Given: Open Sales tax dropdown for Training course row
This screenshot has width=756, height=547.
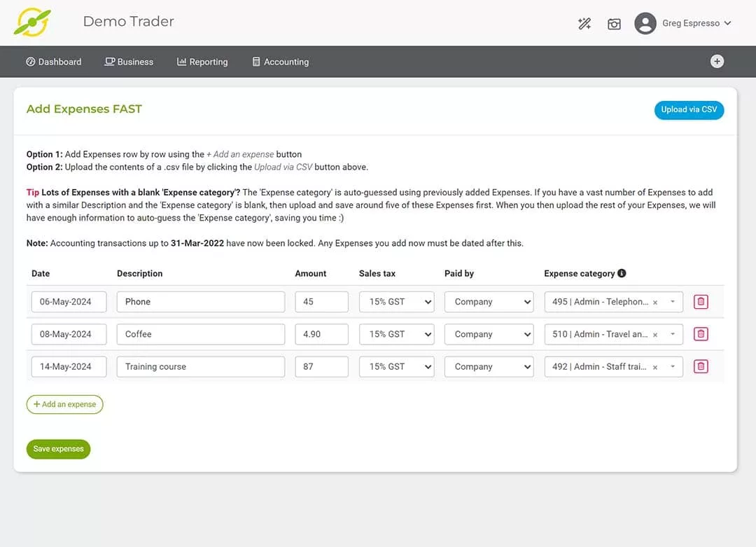Looking at the screenshot, I should pos(397,366).
